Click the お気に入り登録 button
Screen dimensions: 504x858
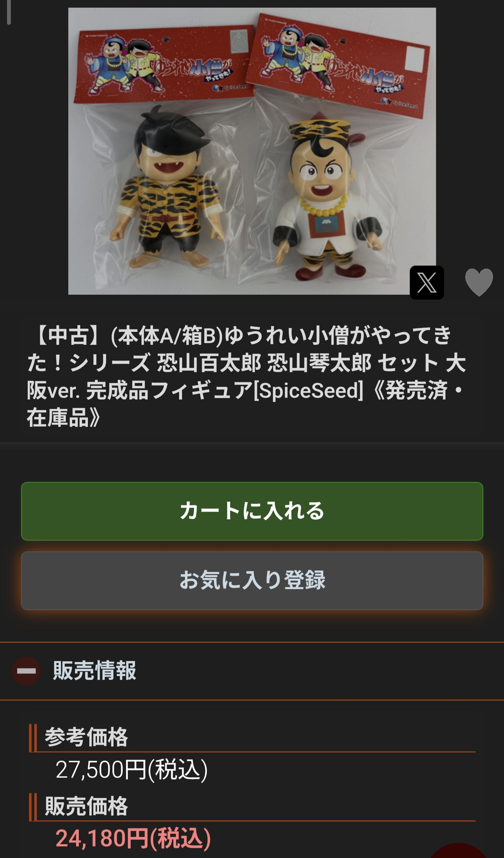click(x=252, y=580)
